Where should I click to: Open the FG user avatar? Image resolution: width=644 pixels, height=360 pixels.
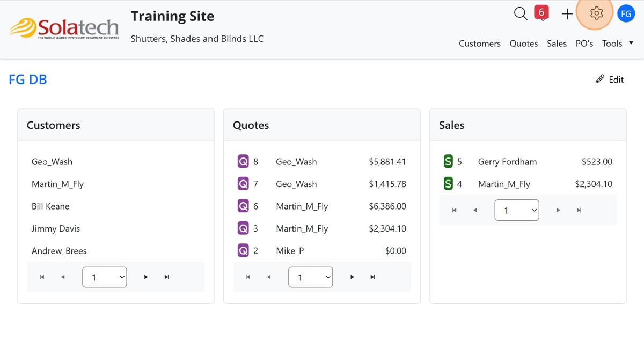(x=626, y=14)
